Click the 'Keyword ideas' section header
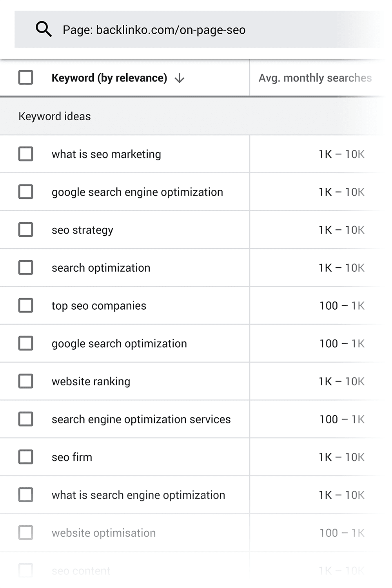 (54, 116)
